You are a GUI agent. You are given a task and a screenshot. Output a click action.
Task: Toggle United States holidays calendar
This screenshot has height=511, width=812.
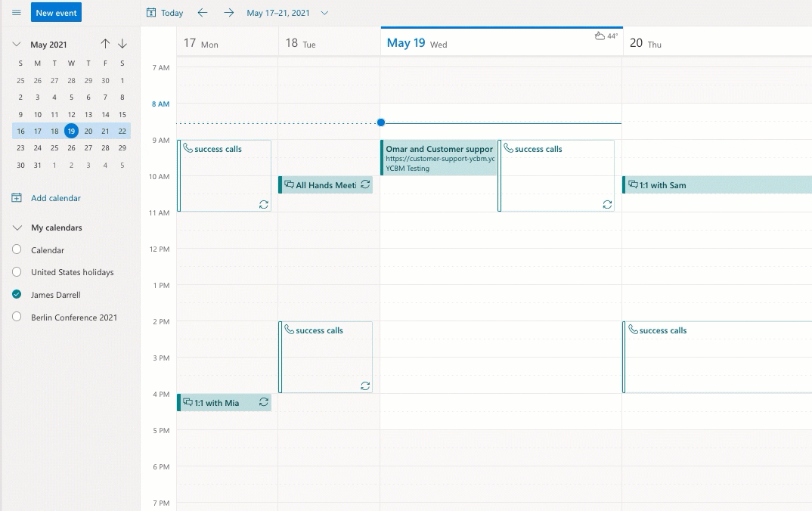17,272
